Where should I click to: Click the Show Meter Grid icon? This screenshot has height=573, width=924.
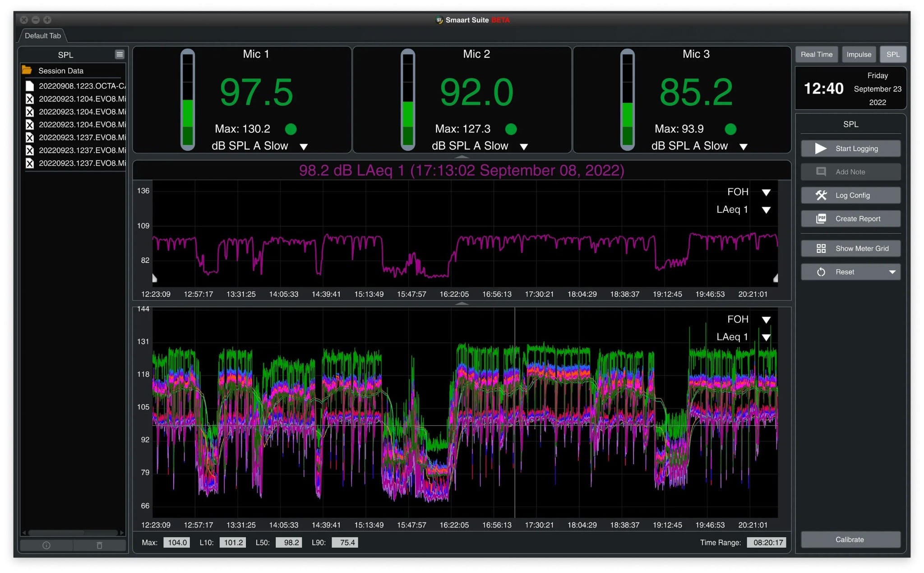click(x=821, y=248)
